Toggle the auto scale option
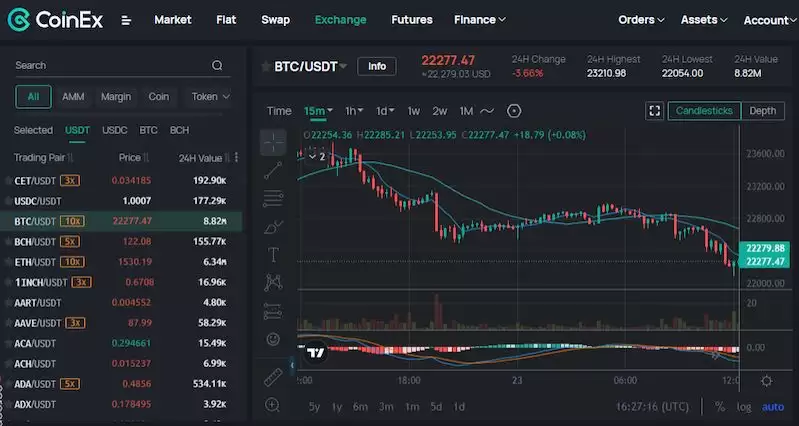This screenshot has height=426, width=799. 773,407
